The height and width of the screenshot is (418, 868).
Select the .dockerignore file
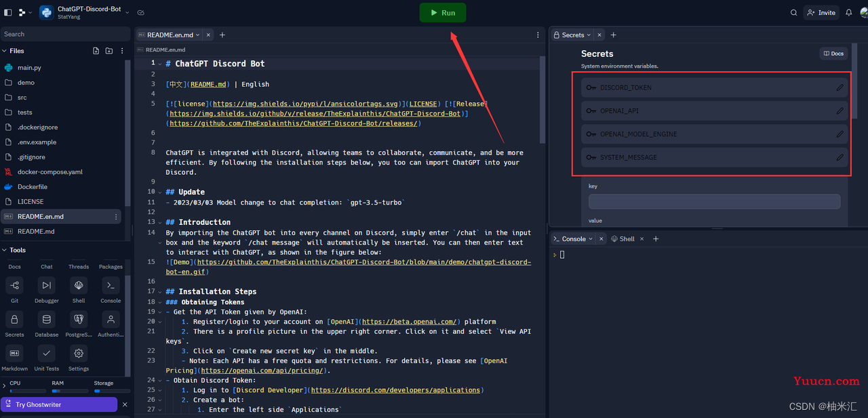point(62,127)
